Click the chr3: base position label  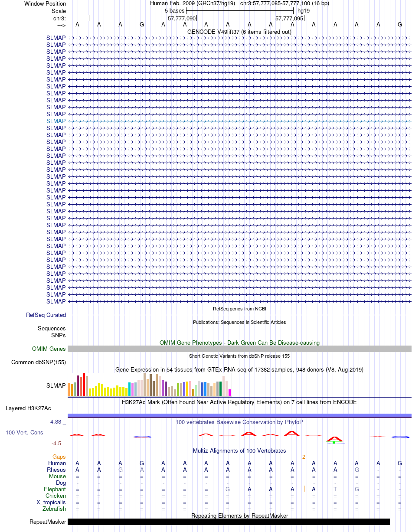59,18
